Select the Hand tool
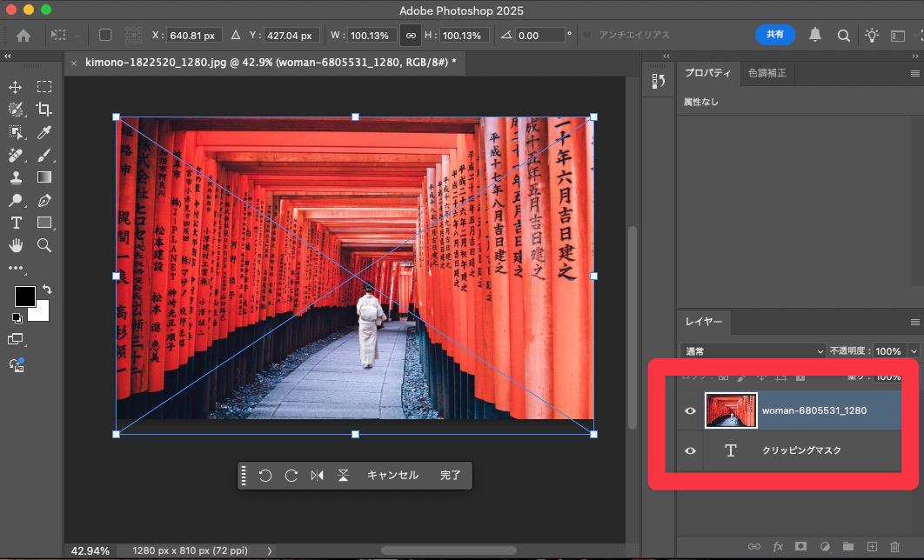This screenshot has height=560, width=924. [16, 245]
